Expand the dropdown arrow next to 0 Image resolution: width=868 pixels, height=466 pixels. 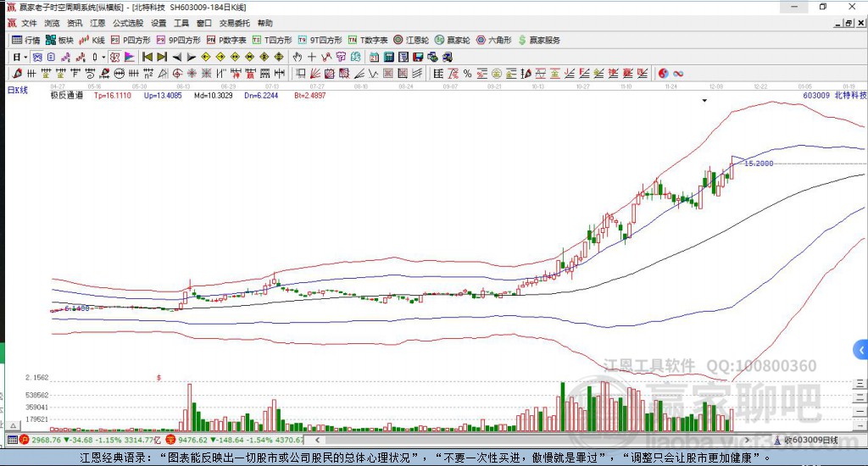click(x=103, y=57)
